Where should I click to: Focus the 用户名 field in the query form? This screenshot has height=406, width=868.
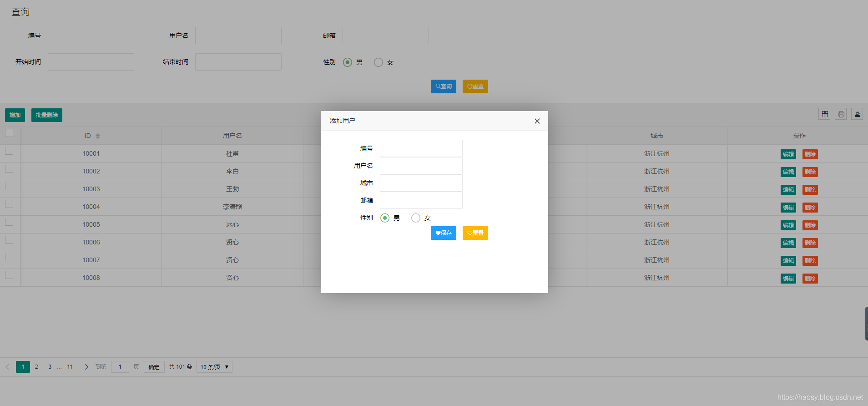238,36
